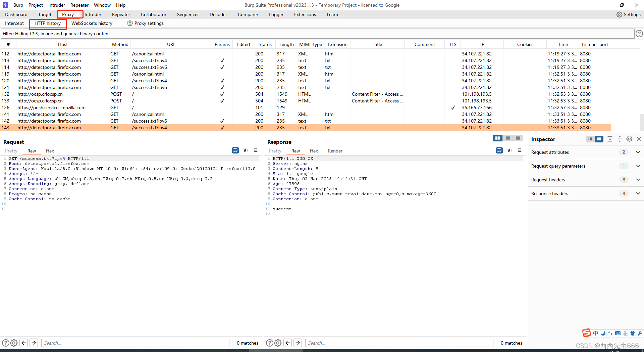This screenshot has width=644, height=352.
Task: Switch Response view to Hex
Action: pyautogui.click(x=314, y=151)
